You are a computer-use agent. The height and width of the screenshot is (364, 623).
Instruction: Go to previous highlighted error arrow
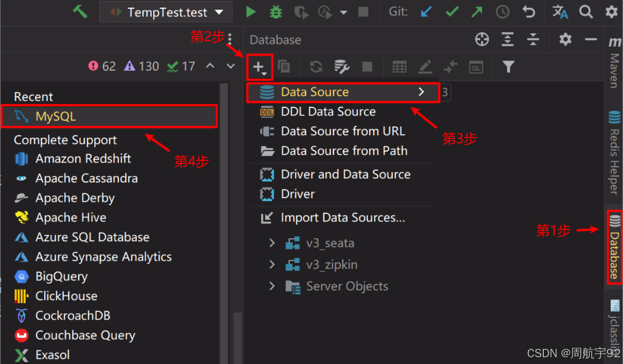pyautogui.click(x=210, y=66)
